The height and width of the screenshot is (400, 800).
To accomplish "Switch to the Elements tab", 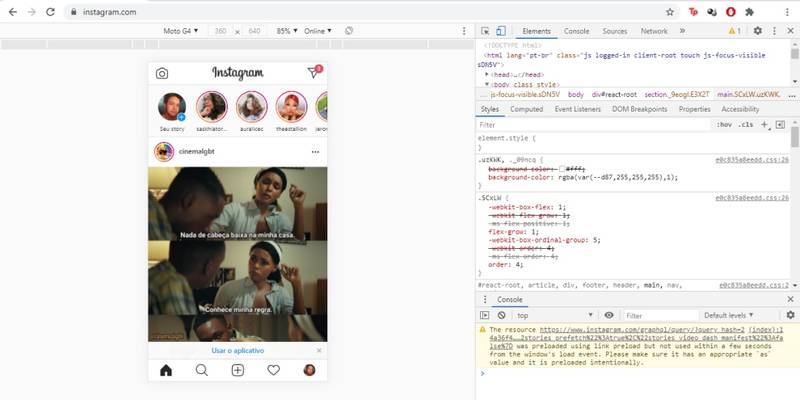I will 536,31.
